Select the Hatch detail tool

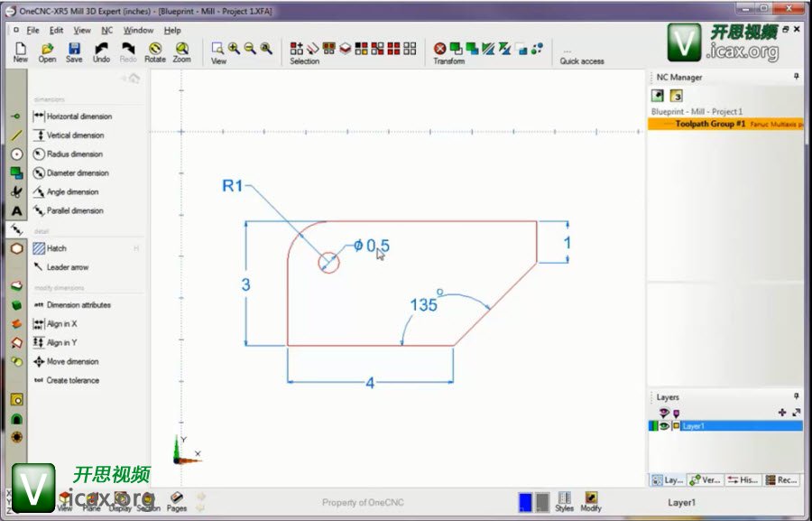point(50,248)
